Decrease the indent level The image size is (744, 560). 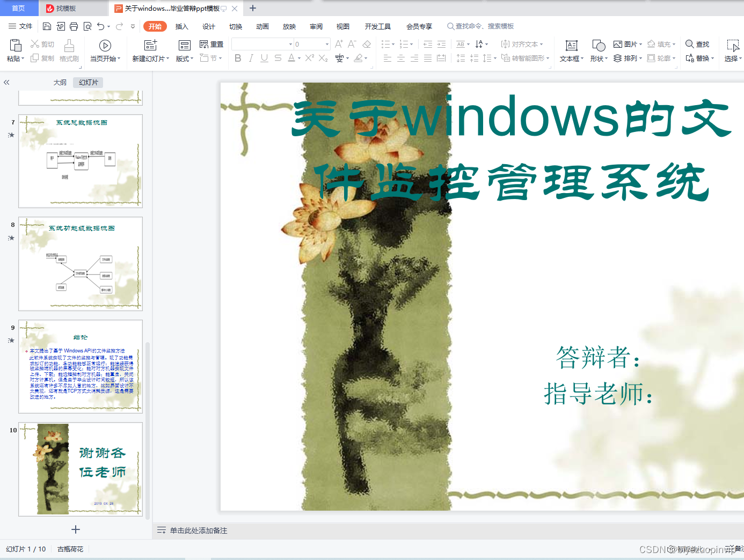pos(428,44)
